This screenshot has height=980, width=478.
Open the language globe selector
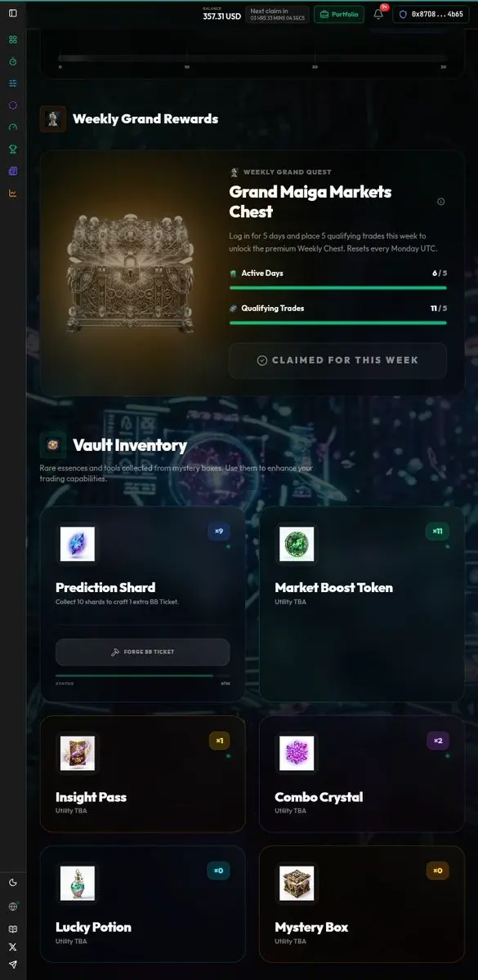coord(12,906)
